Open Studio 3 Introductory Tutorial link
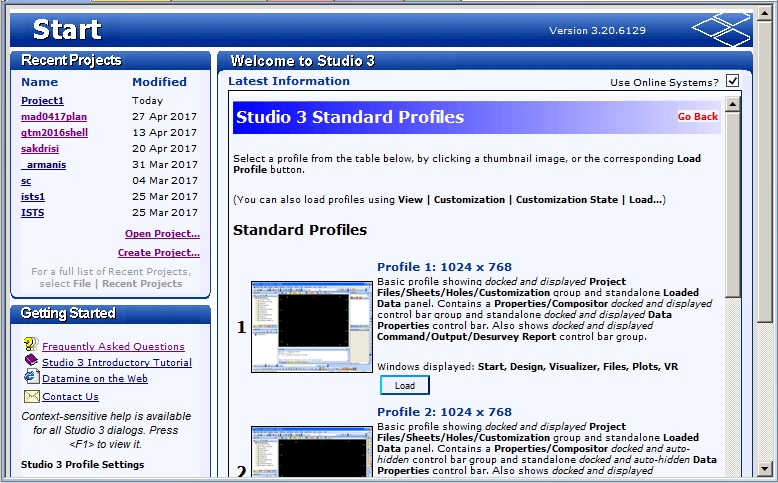 [117, 362]
